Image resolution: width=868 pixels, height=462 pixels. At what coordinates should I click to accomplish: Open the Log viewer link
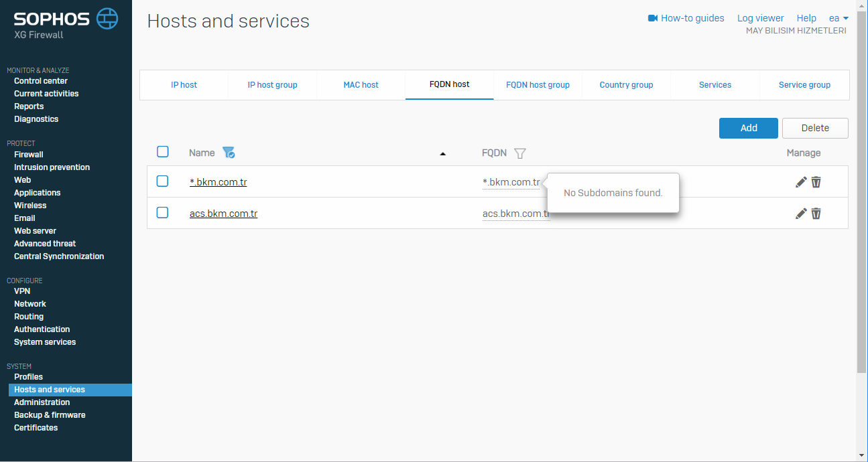click(760, 18)
